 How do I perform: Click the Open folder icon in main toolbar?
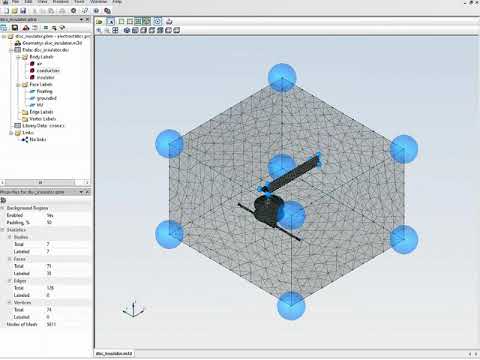point(15,11)
